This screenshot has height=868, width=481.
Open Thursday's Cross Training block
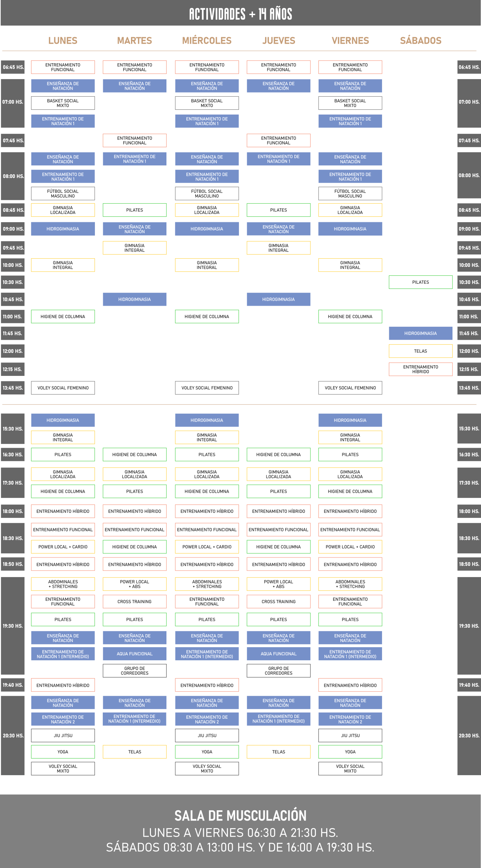pos(278,601)
